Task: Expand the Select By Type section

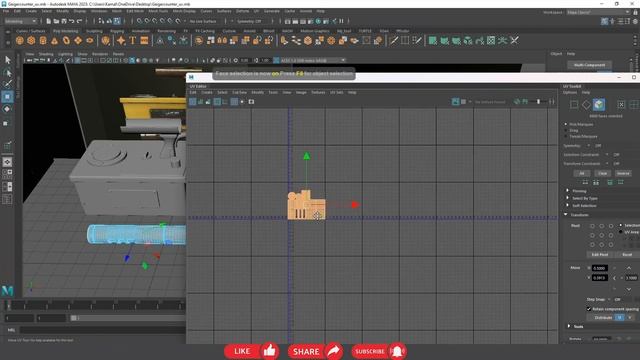Action: (x=568, y=198)
